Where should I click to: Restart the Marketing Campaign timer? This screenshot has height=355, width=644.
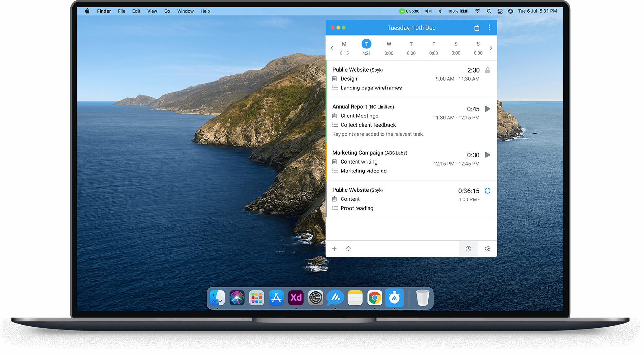coord(487,155)
